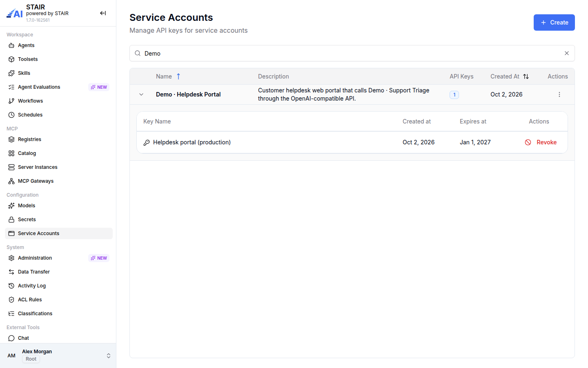Viewport: 588px width, 368px height.
Task: Collapse the sidebar with the arrow icon
Action: coord(103,13)
